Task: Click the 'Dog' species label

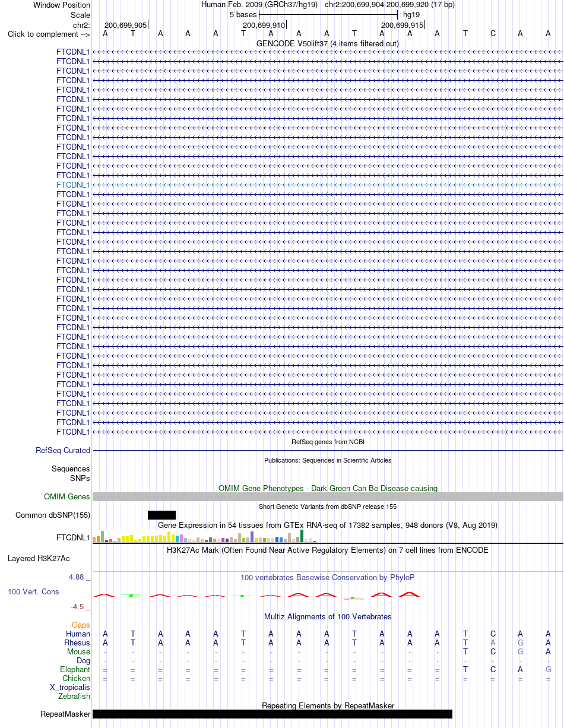Action: click(83, 661)
